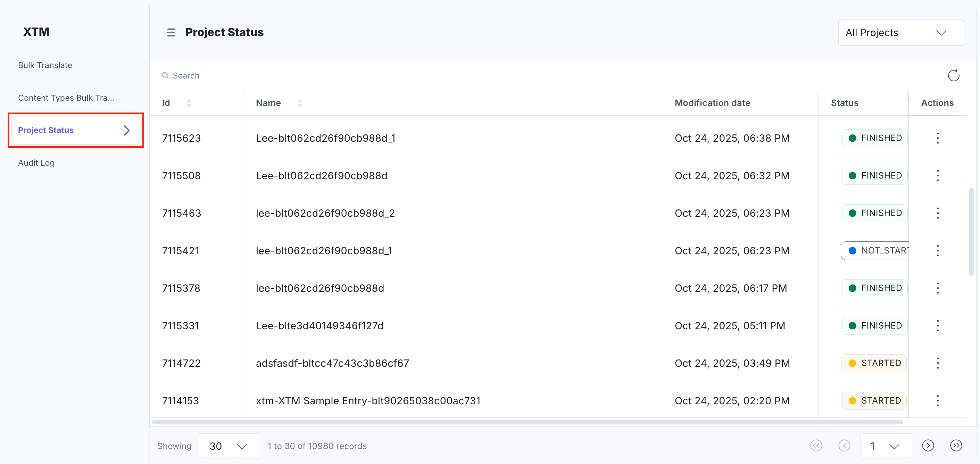Toggle ascending sort on the Id column

189,100
